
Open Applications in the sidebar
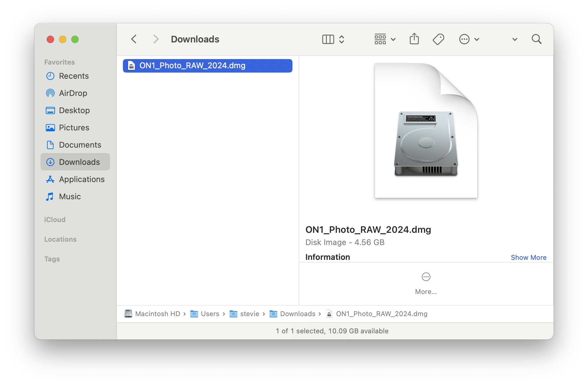coord(75,179)
